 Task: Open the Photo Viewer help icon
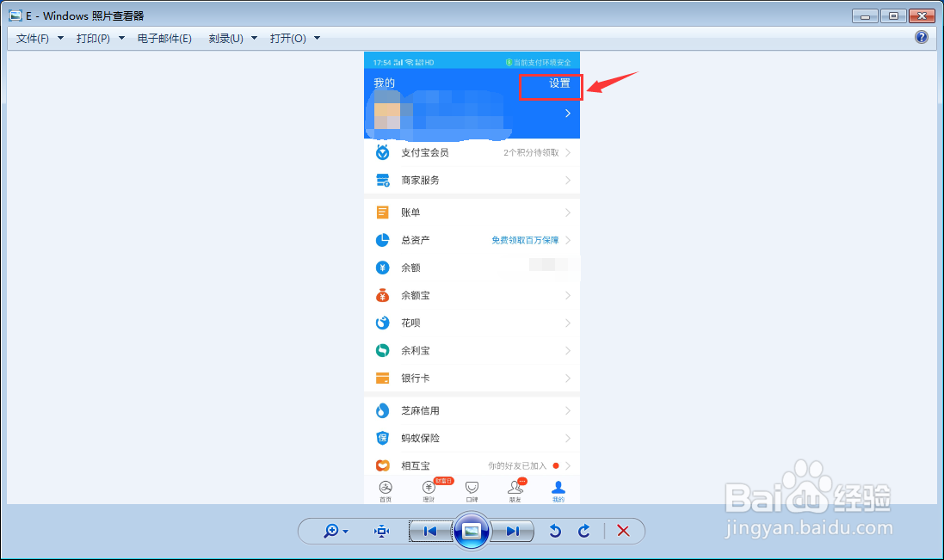[921, 37]
